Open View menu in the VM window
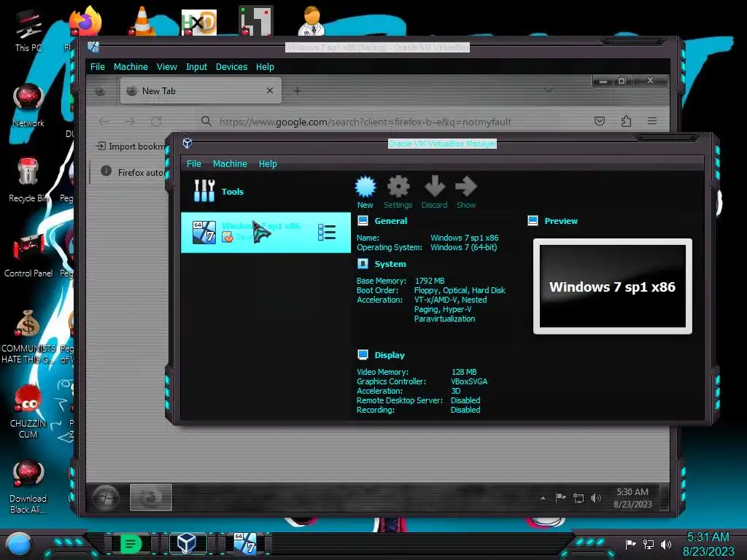 [167, 66]
